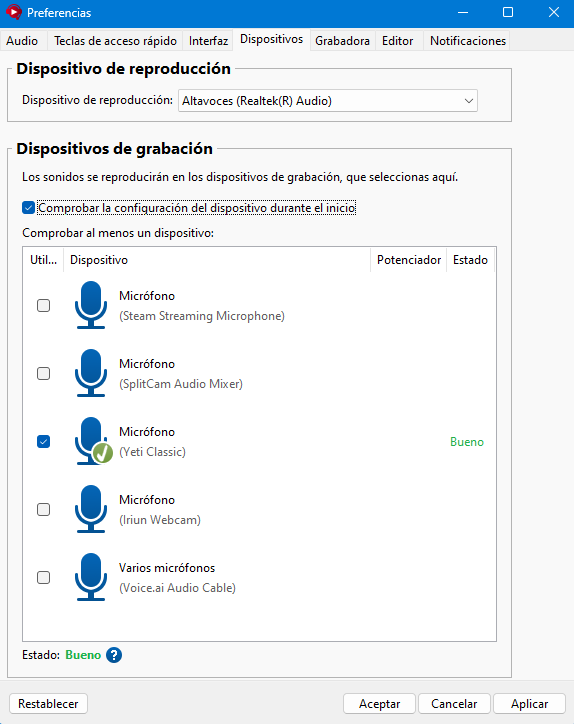
Task: Enable the Steam Streaming Microphone checkbox
Action: (x=43, y=305)
